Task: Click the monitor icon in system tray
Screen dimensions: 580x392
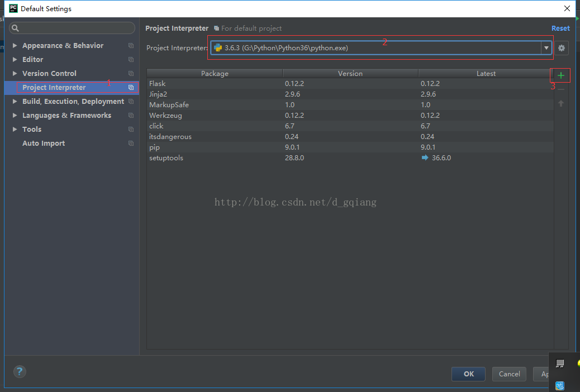Action: [560, 364]
